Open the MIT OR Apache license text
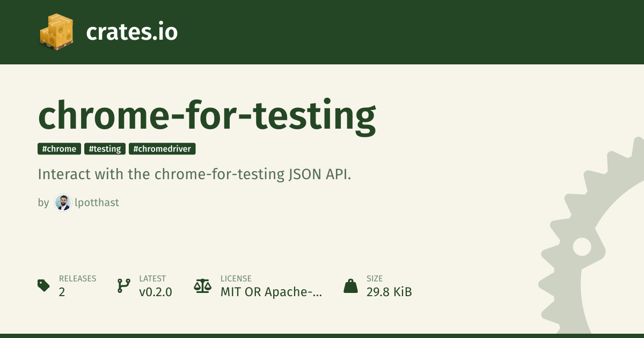Viewport: 644px width, 338px height. (x=271, y=292)
